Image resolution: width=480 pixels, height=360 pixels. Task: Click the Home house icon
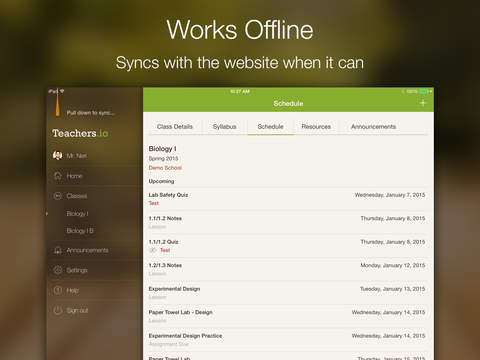58,176
